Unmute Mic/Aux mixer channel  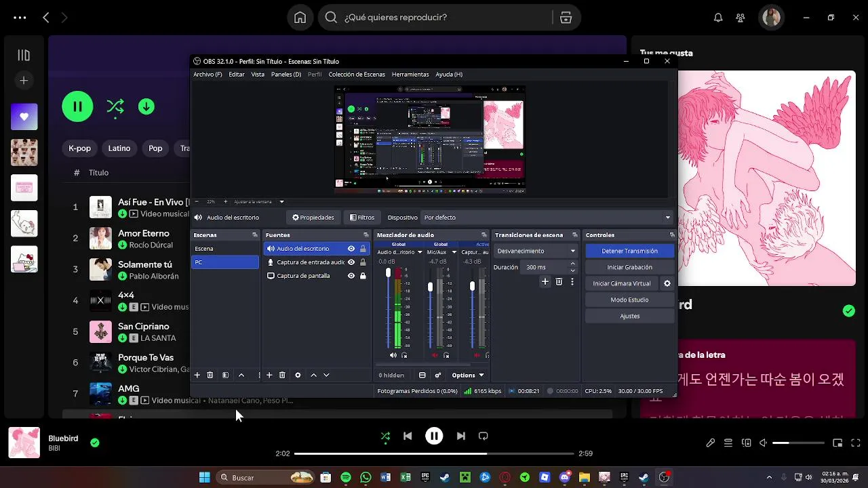coord(435,355)
